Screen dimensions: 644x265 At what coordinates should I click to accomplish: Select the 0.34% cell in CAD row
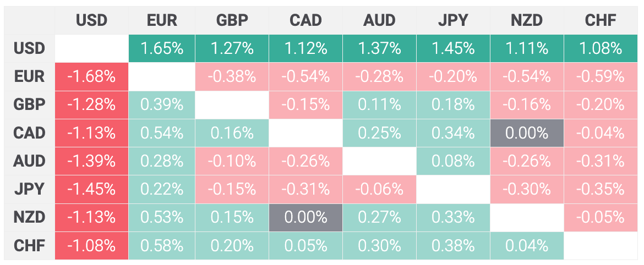pyautogui.click(x=453, y=133)
